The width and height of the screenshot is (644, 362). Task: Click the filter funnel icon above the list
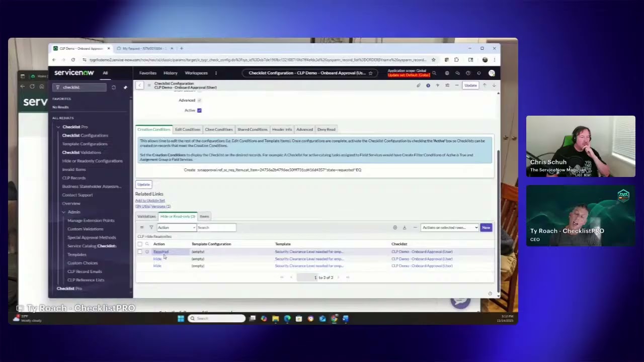[x=151, y=227]
